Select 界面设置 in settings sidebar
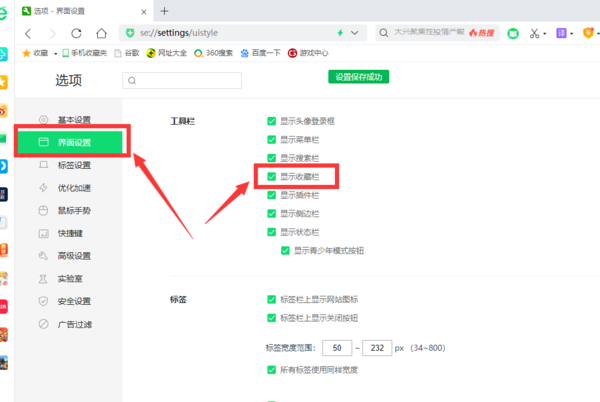 (73, 142)
